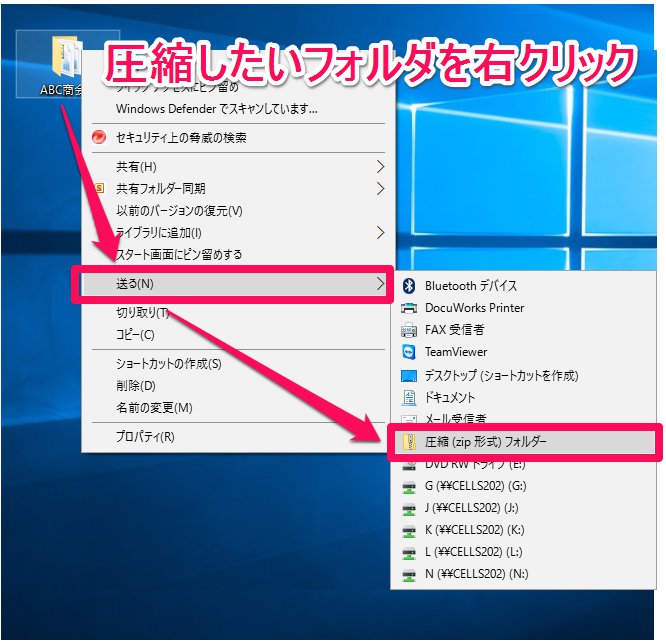Viewport: 666px width, 643px height.
Task: Click the desktop shortcut icon
Action: pos(408,375)
